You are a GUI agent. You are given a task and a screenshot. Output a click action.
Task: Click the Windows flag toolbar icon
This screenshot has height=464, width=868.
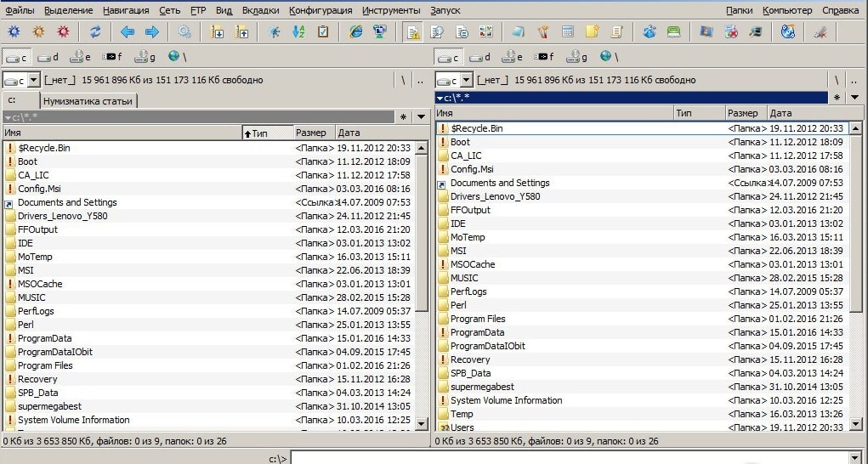coord(706,32)
